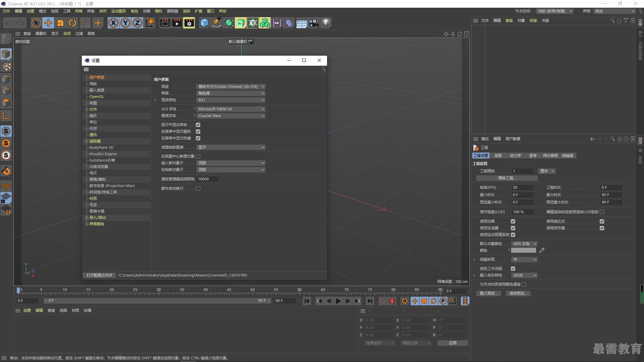Click the Record Active Objects button
644x362 pixels.
pyautogui.click(x=383, y=301)
